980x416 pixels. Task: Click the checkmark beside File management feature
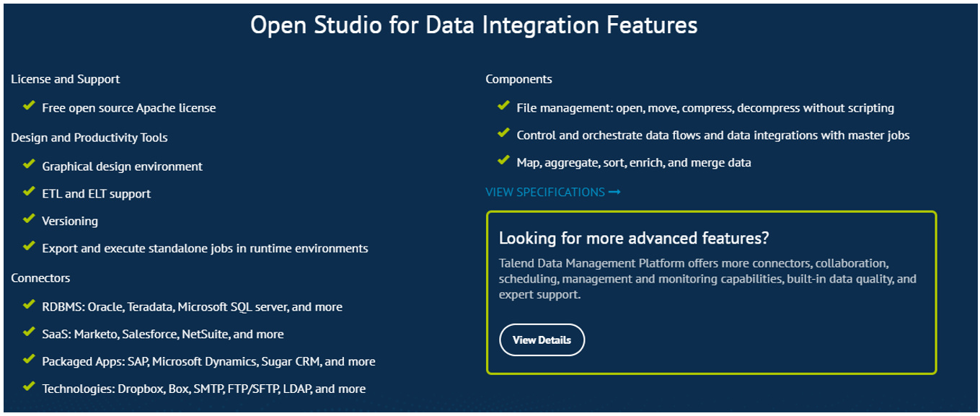tap(503, 107)
